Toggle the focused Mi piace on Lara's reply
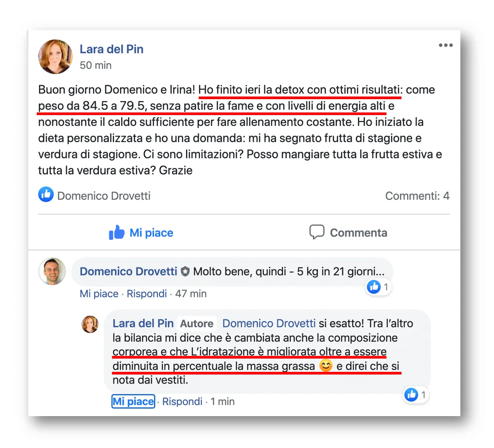 click(x=133, y=402)
